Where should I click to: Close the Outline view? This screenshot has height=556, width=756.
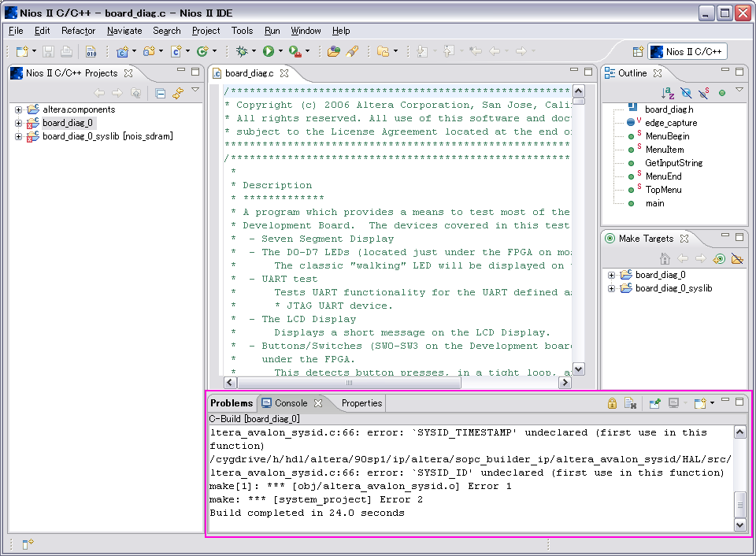point(658,72)
